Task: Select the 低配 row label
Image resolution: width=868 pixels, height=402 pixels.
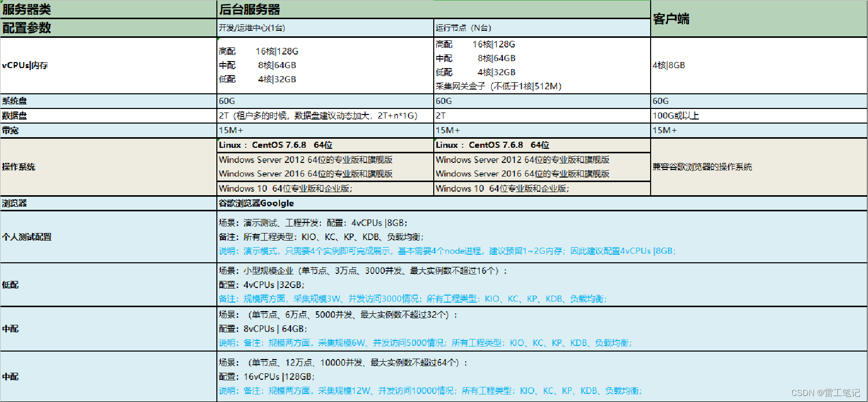Action: click(x=108, y=285)
